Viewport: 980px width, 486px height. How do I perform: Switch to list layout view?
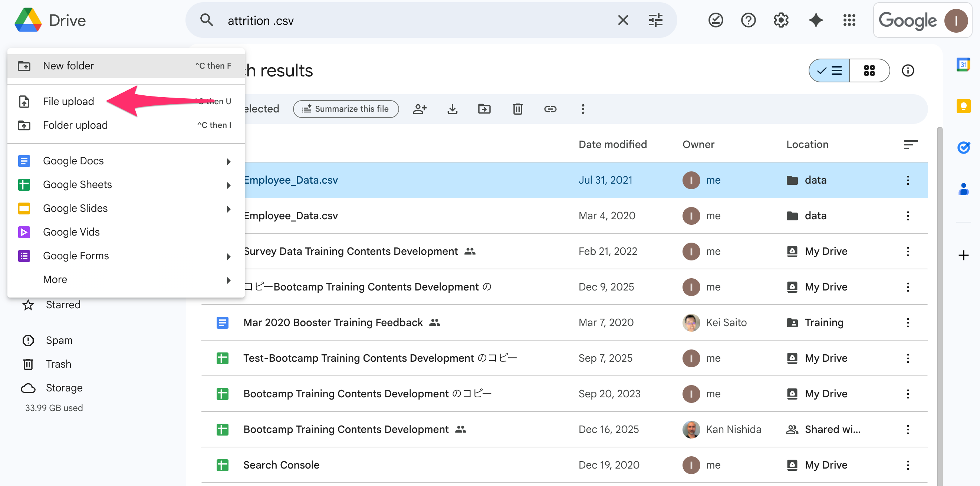click(x=829, y=70)
